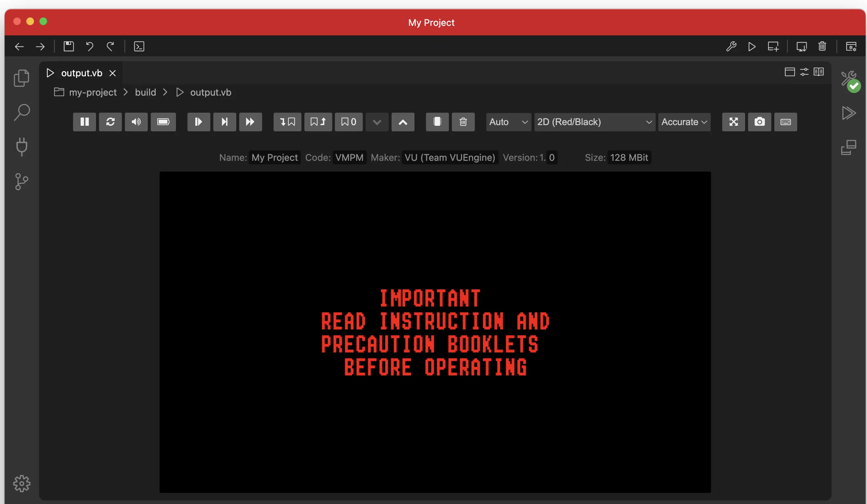Click the output.vb tab
This screenshot has width=867, height=504.
pyautogui.click(x=81, y=73)
